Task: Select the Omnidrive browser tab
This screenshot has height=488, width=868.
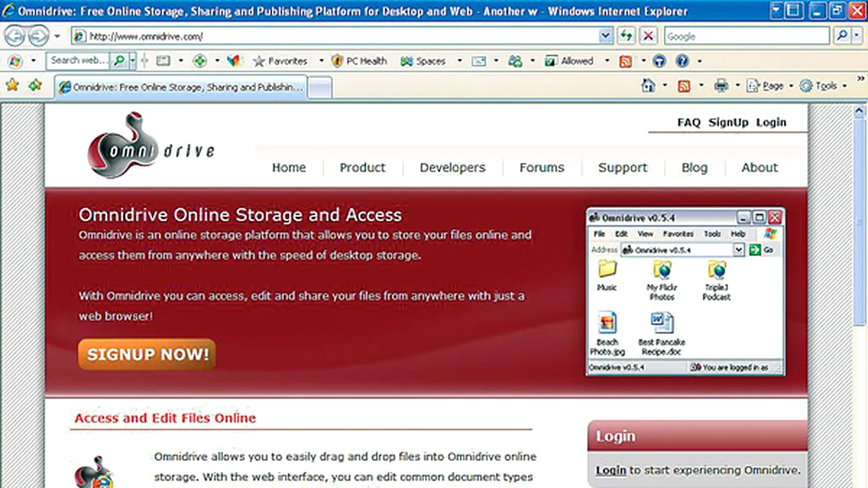Action: coord(180,87)
